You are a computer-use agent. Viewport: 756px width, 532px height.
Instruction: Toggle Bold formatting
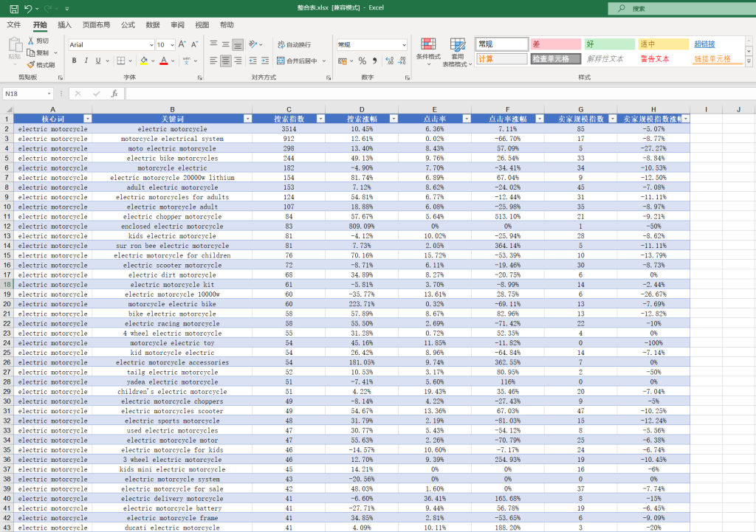point(75,61)
